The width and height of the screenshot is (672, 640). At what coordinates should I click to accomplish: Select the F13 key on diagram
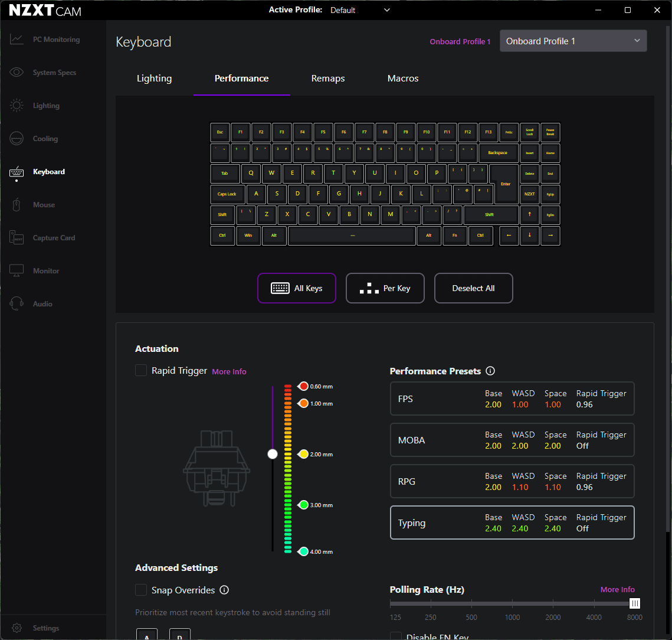pos(489,132)
